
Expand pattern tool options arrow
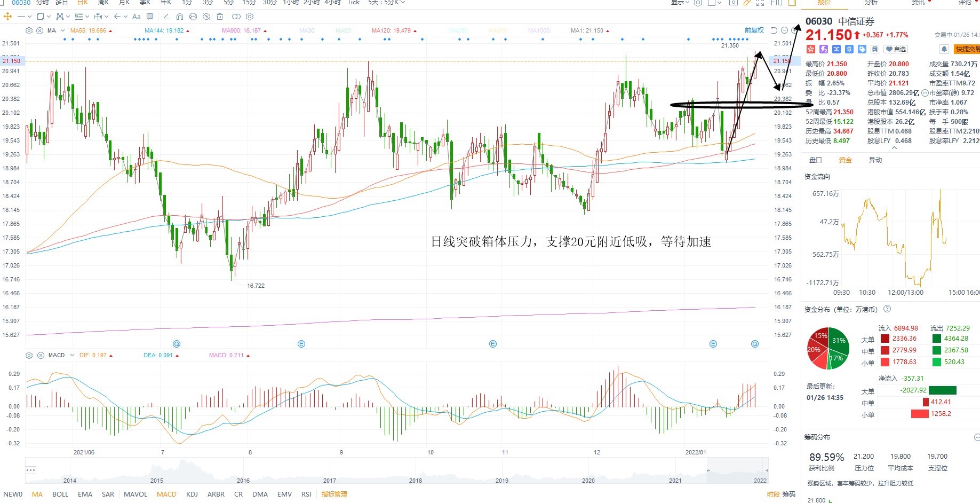point(68,17)
